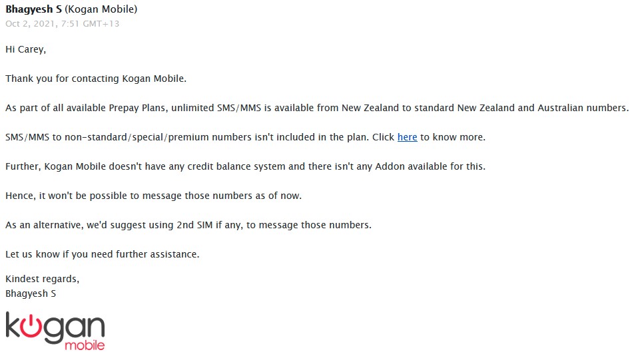Click the "Hi Carey," greeting line
The height and width of the screenshot is (364, 636).
25,49
